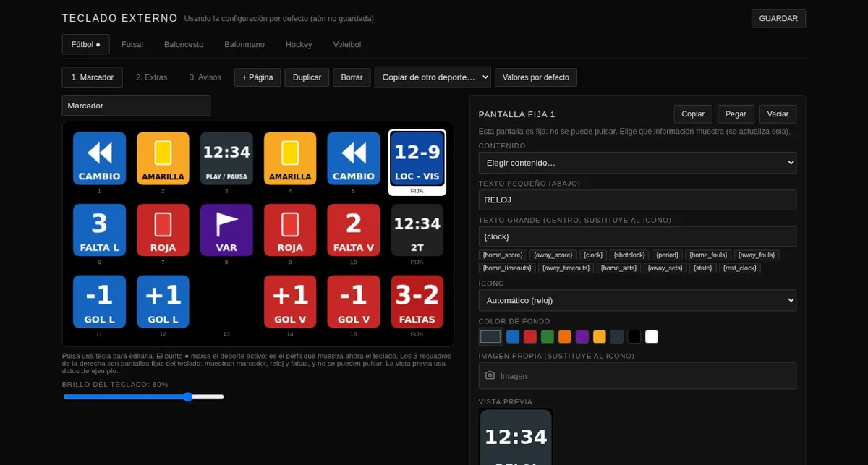Image resolution: width=868 pixels, height=465 pixels.
Task: Choose the green background color swatch
Action: coord(548,336)
